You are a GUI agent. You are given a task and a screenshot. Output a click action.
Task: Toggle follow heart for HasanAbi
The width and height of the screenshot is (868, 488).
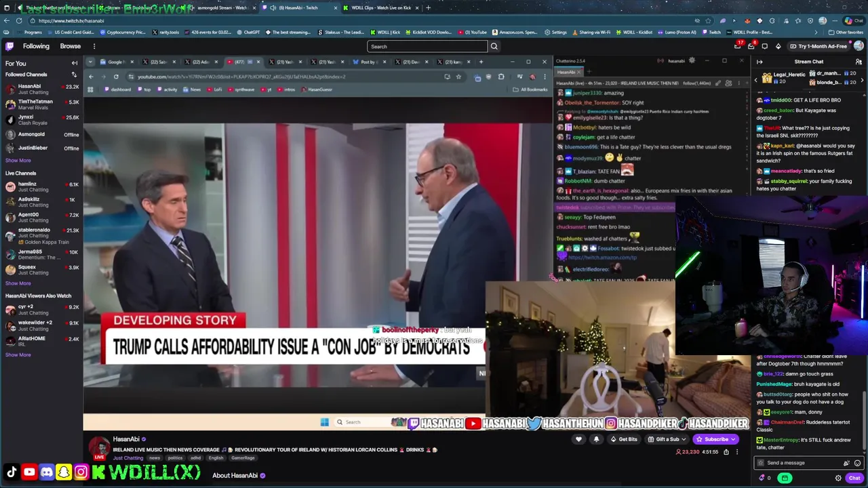pos(578,439)
